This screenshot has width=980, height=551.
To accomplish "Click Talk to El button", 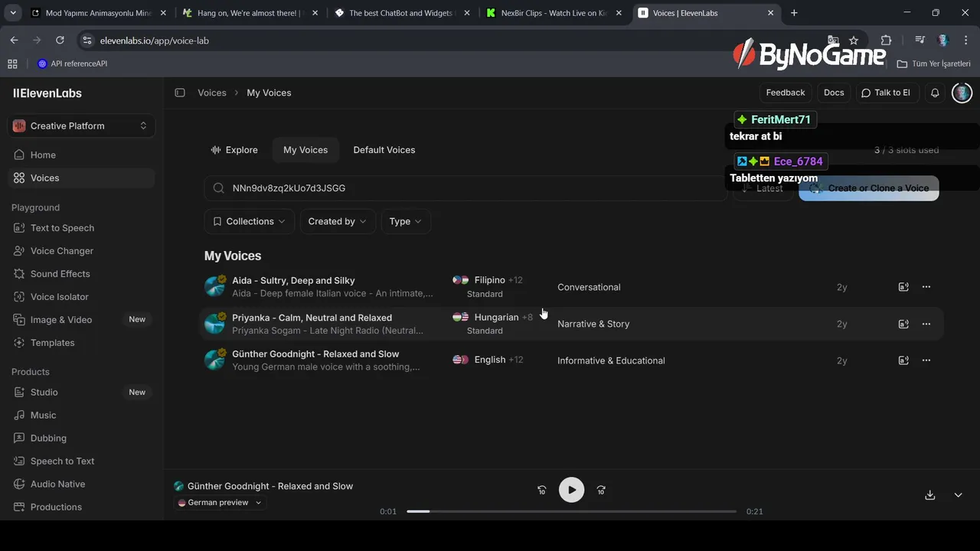I will [x=886, y=93].
